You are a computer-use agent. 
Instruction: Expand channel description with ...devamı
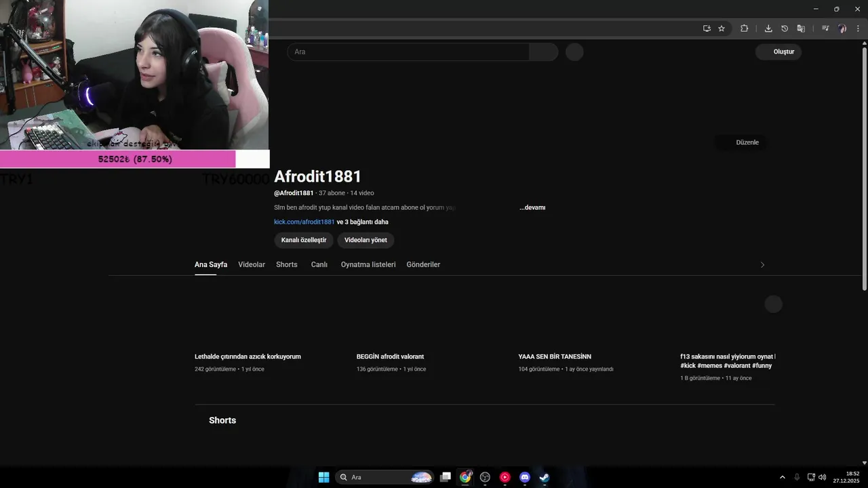(532, 207)
